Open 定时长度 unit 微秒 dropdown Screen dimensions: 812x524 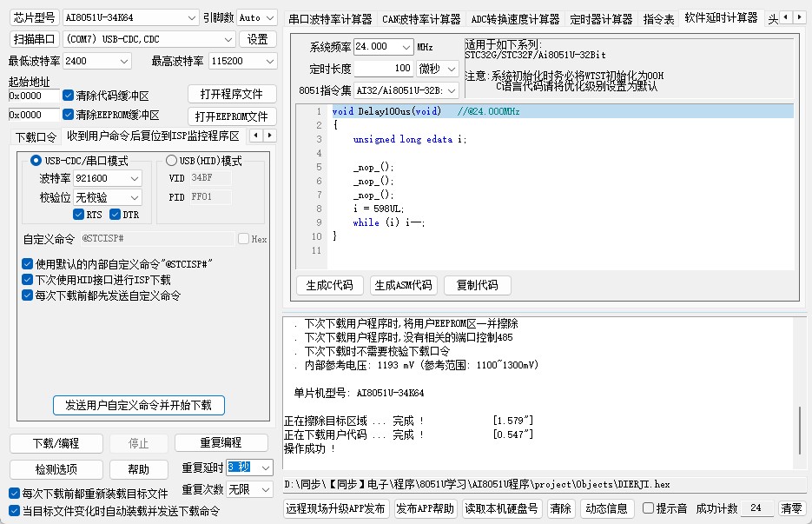(438, 69)
